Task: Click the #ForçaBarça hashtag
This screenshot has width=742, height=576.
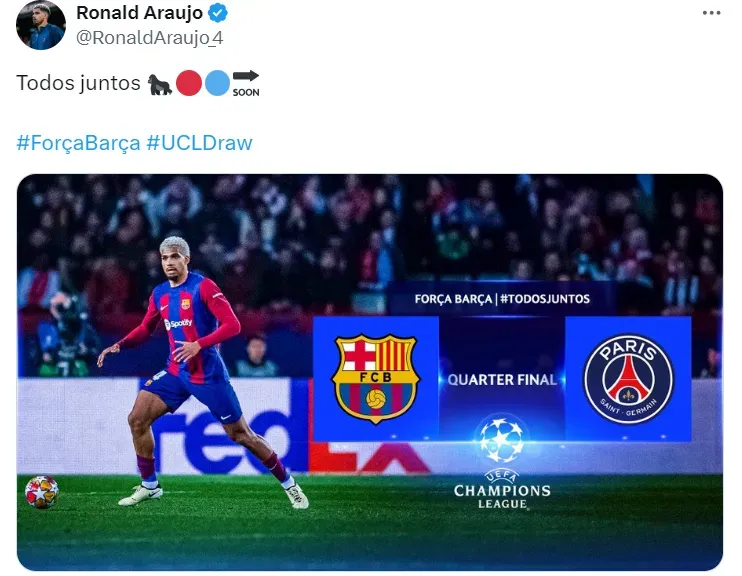Action: coord(78,142)
